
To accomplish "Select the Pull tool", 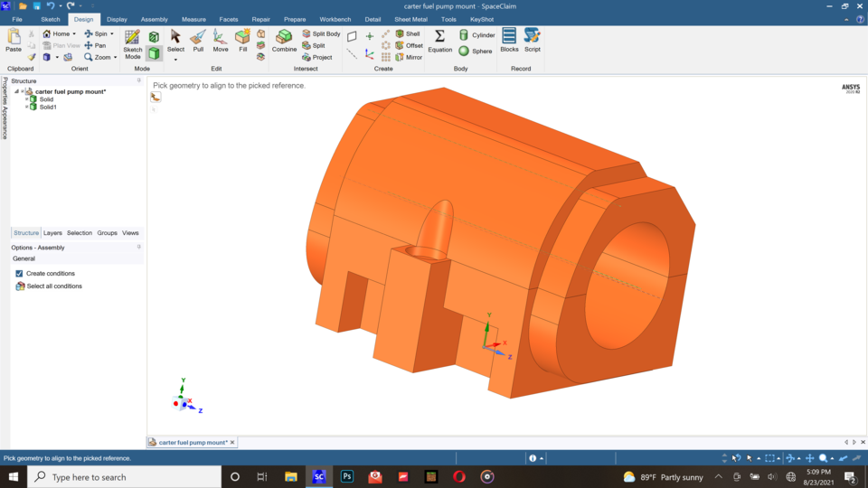I will click(x=198, y=41).
